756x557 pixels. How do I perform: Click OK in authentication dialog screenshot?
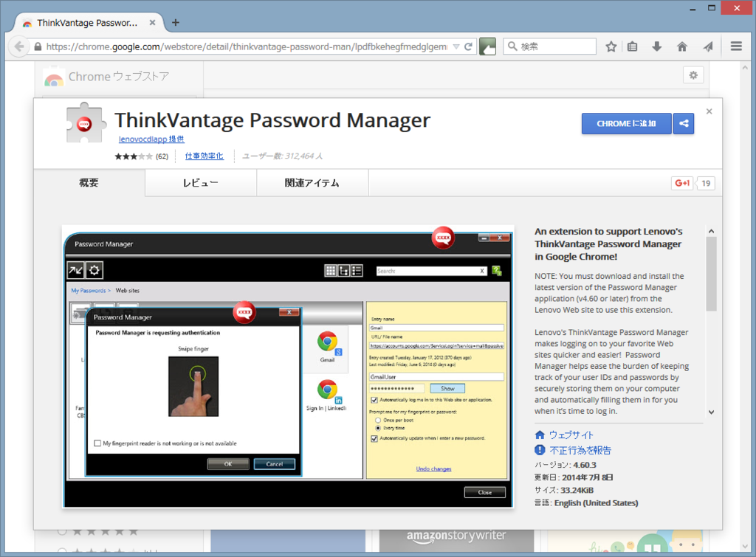(228, 464)
